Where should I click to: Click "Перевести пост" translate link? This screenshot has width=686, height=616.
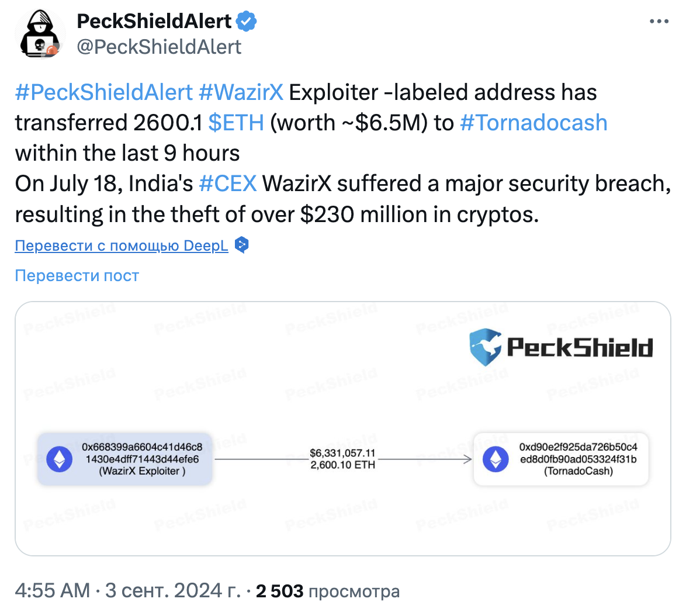[77, 275]
